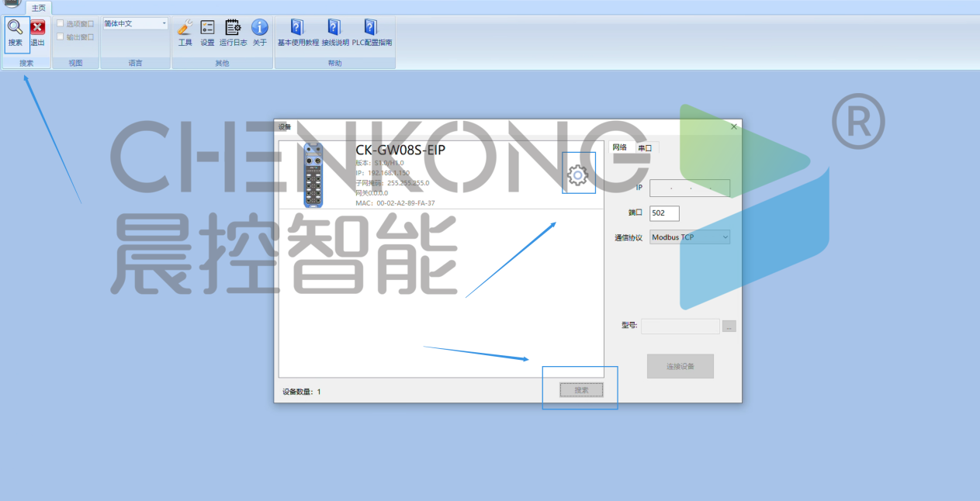Image resolution: width=980 pixels, height=501 pixels.
Task: Tick the 输出窗口 checkbox
Action: tap(61, 36)
